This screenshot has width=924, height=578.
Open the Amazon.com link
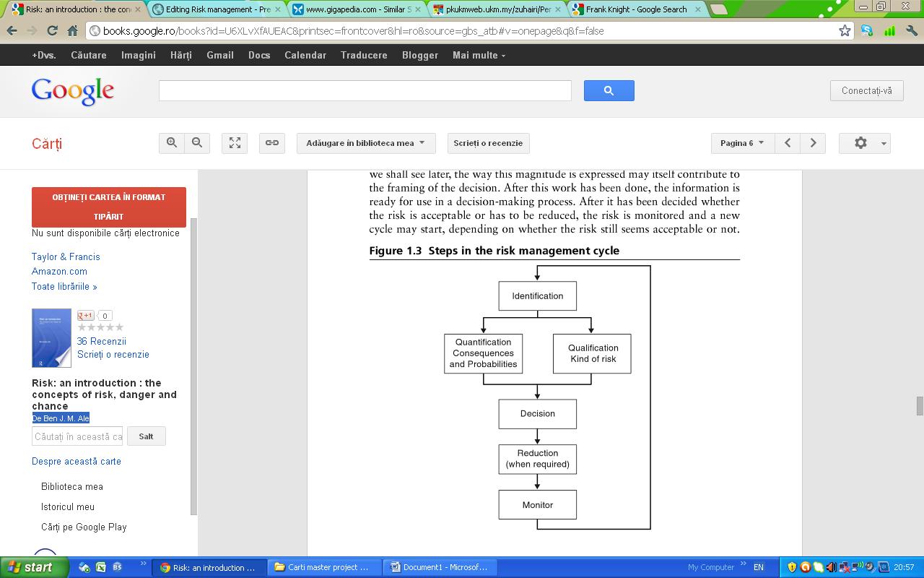click(59, 272)
